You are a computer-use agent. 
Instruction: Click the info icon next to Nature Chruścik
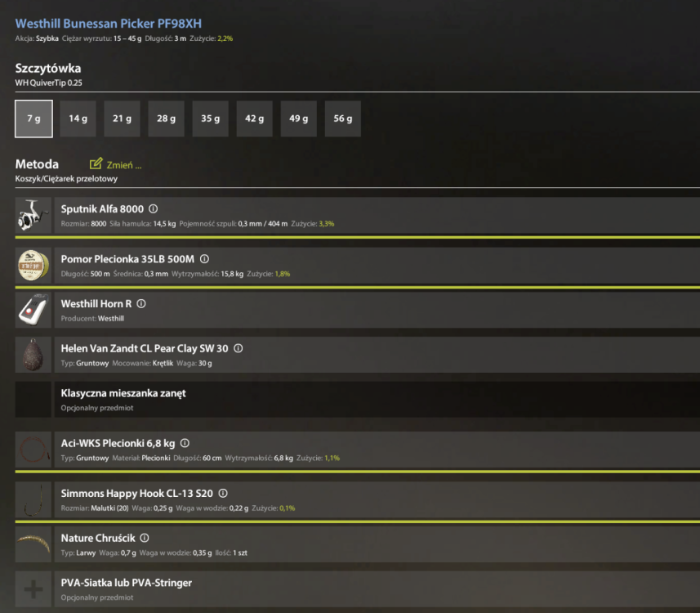pos(145,538)
